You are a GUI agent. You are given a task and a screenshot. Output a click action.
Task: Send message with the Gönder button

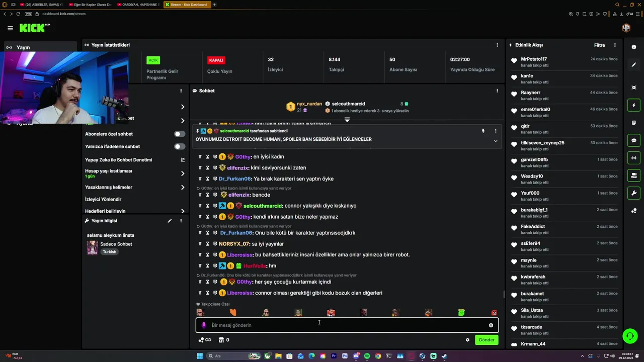coord(487,340)
